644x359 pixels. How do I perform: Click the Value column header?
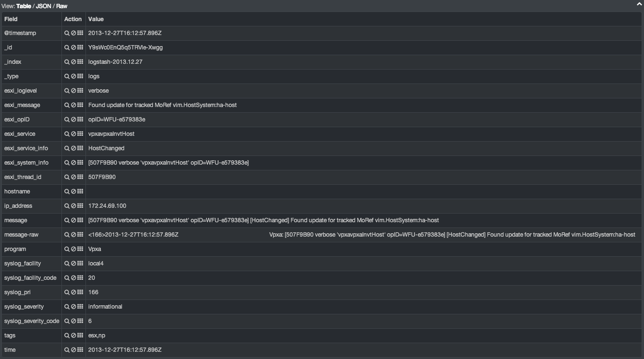pyautogui.click(x=96, y=19)
